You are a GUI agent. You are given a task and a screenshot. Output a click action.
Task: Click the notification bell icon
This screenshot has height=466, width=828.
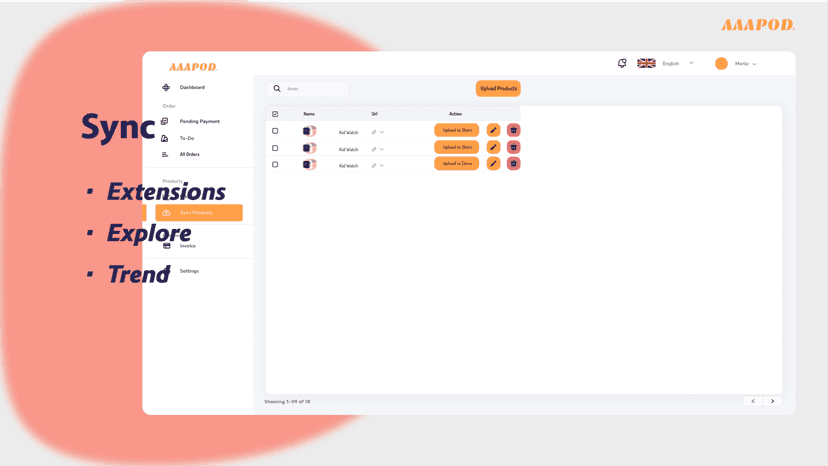(x=622, y=63)
